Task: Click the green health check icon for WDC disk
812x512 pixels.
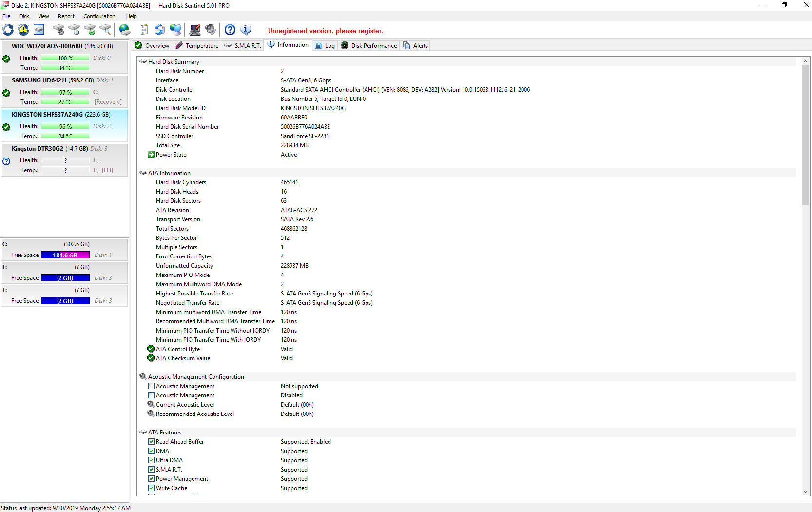Action: (x=6, y=59)
